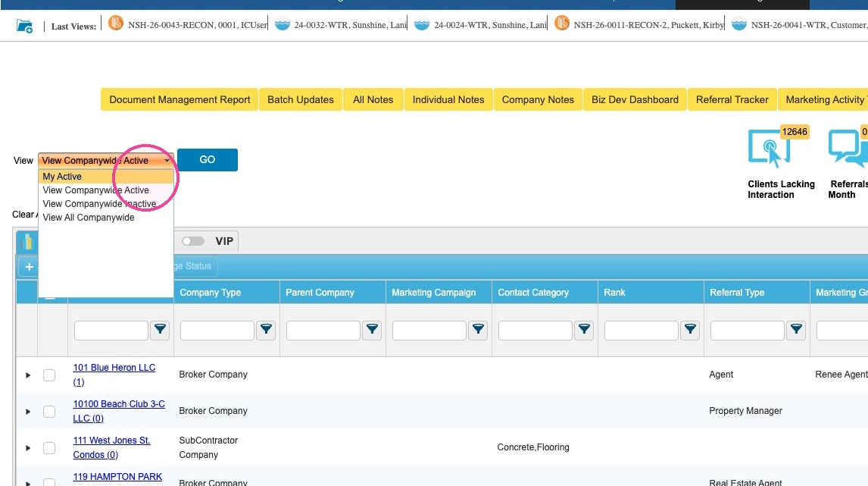This screenshot has width=868, height=486.
Task: Click the Company Type filter input field
Action: coord(217,331)
